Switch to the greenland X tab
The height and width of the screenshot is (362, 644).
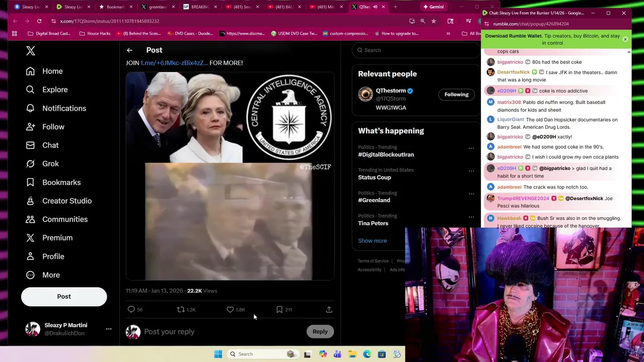click(x=157, y=7)
